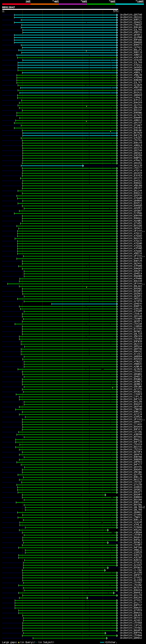This screenshot has height=644, width=146.
Task: Open hit UniRef100_Q39525
Action: click(131, 552)
